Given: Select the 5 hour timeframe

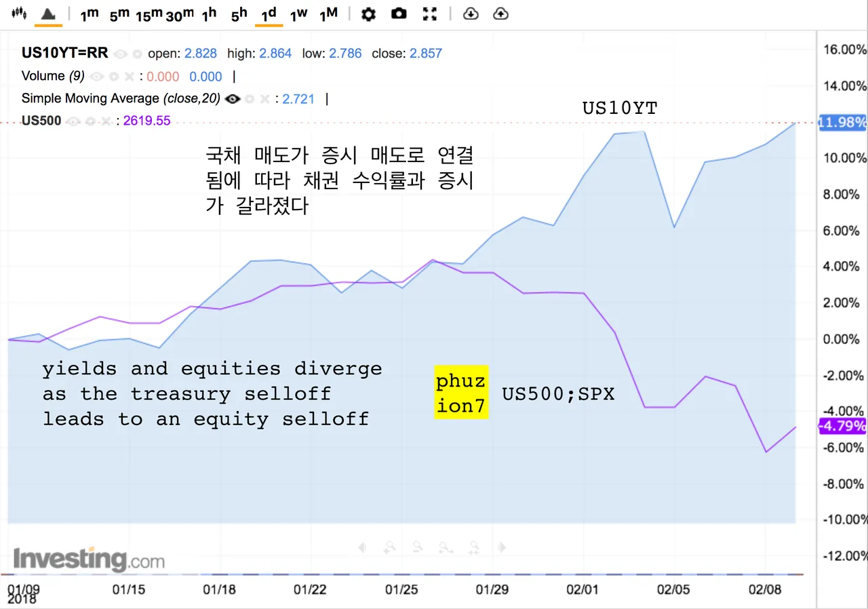Looking at the screenshot, I should (239, 14).
